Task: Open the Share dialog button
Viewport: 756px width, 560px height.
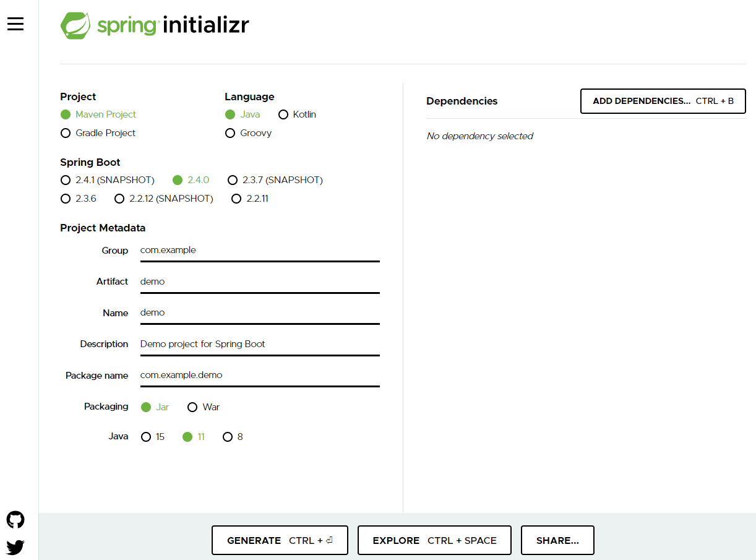Action: (557, 540)
